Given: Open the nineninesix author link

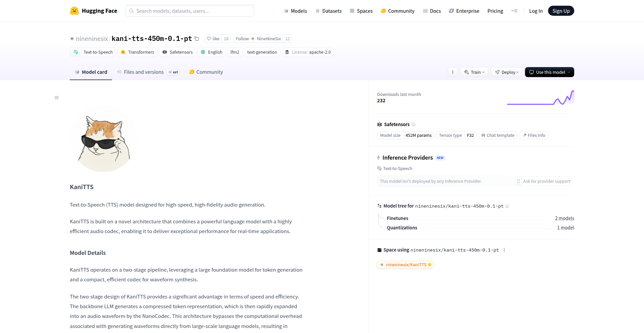Looking at the screenshot, I should pos(92,39).
